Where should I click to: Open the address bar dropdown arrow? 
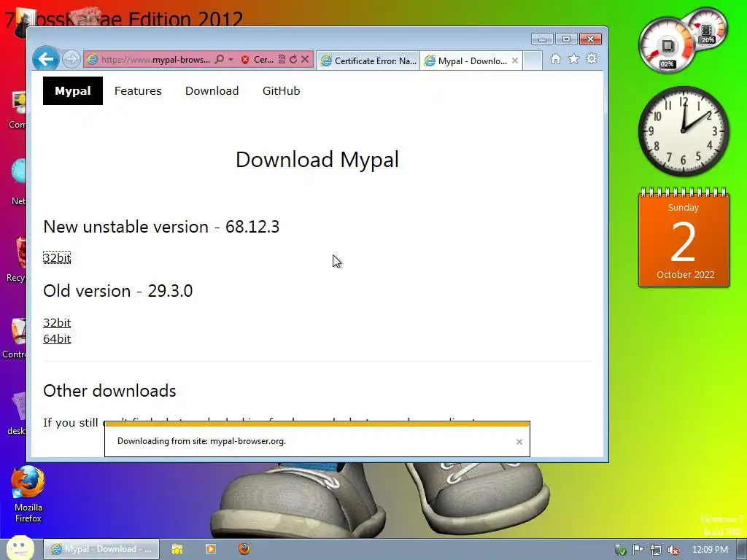[231, 60]
